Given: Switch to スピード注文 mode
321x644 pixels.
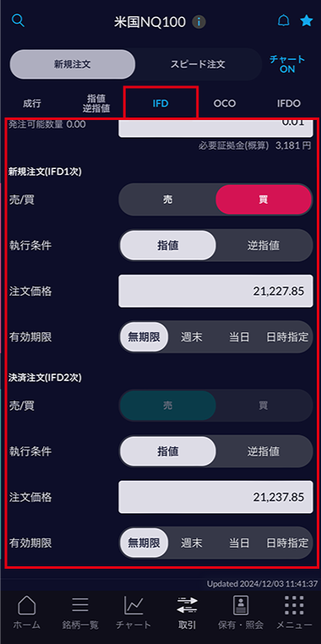Looking at the screenshot, I should pyautogui.click(x=198, y=64).
